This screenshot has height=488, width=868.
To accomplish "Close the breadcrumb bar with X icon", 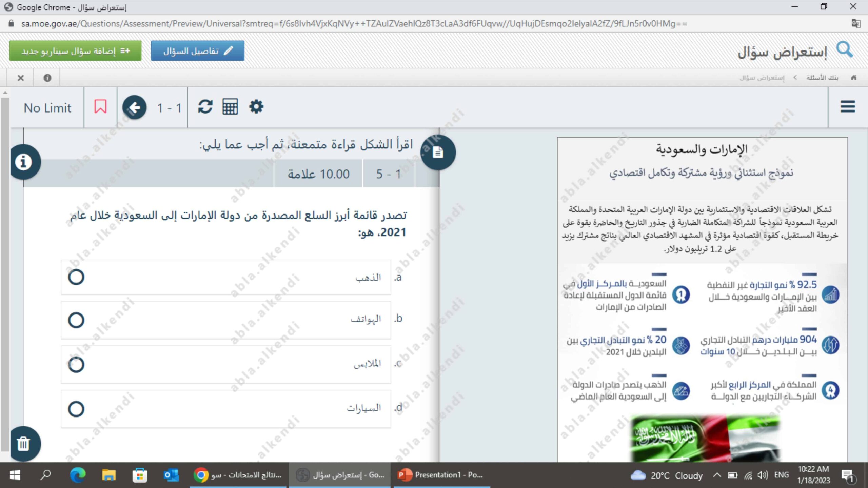I will [x=21, y=78].
